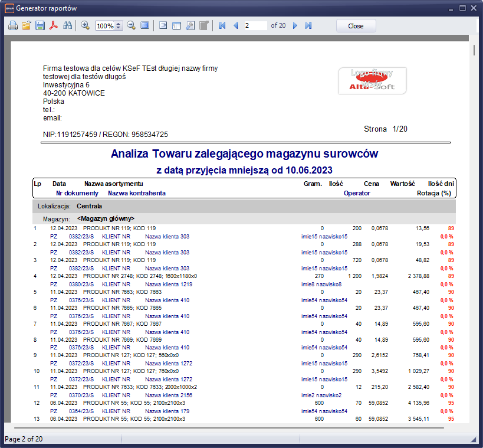This screenshot has width=483, height=448.
Task: Click the Print report icon
Action: tap(12, 26)
